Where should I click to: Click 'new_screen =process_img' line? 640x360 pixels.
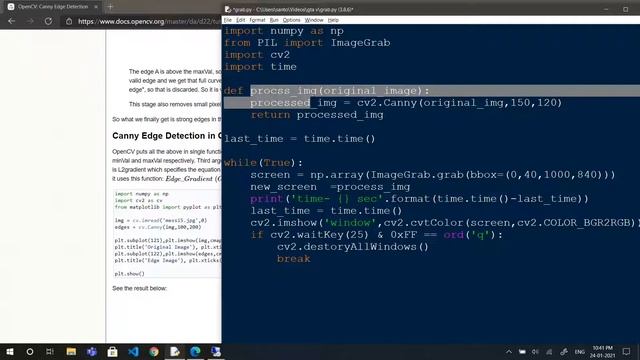(330, 187)
